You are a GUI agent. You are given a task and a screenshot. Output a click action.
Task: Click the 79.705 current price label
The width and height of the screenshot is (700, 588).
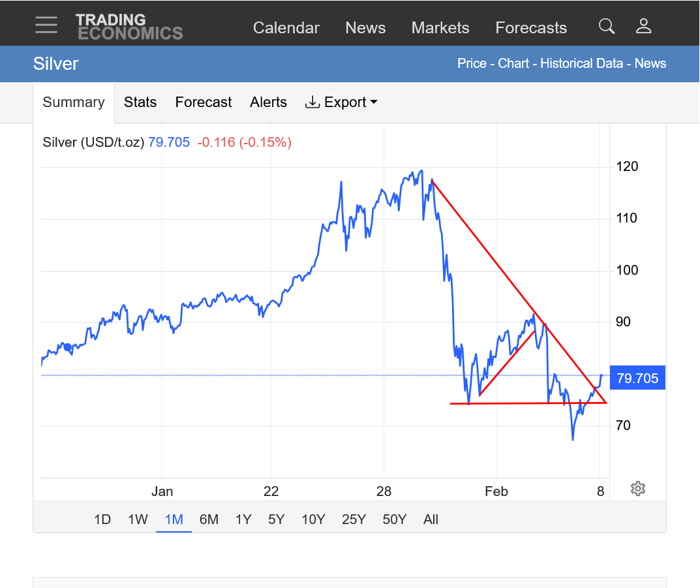(x=637, y=378)
